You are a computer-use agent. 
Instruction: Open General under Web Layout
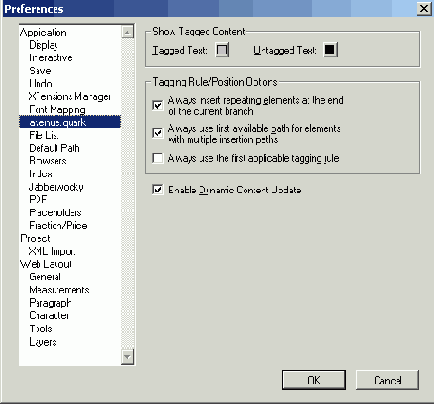click(45, 277)
